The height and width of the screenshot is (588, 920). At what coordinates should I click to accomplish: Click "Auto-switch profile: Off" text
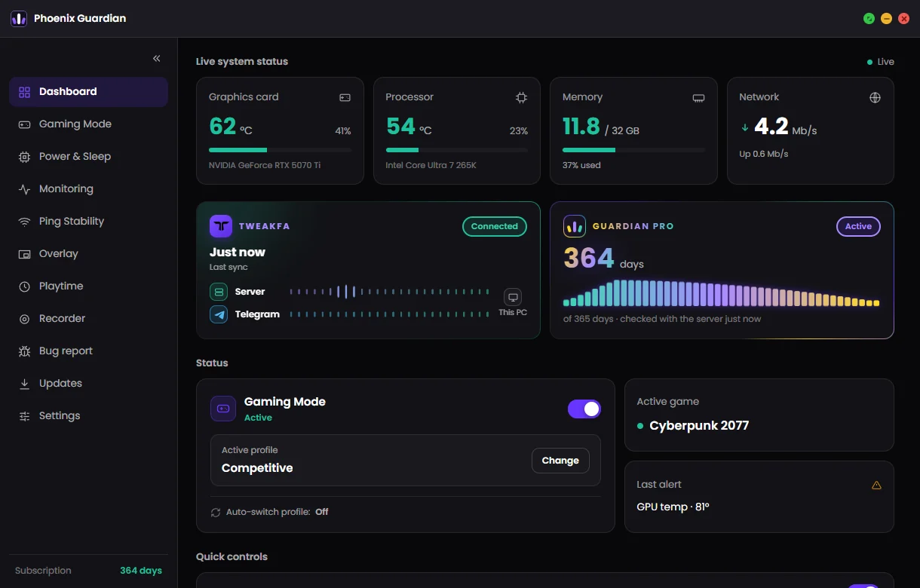(277, 513)
